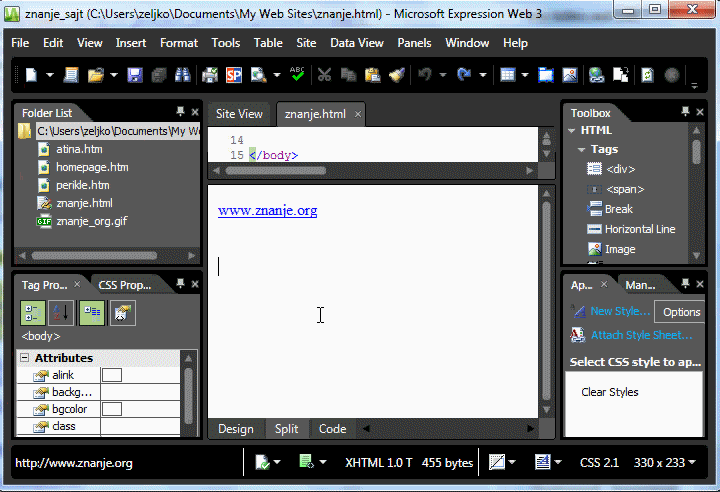The height and width of the screenshot is (492, 720).
Task: Collapse the HTML group in Toolbox
Action: point(572,130)
